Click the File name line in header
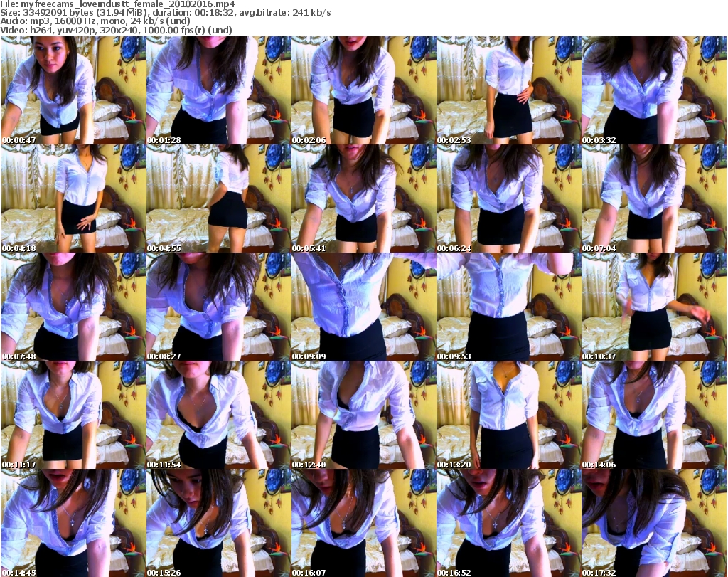This screenshot has height=577, width=728. click(x=117, y=4)
